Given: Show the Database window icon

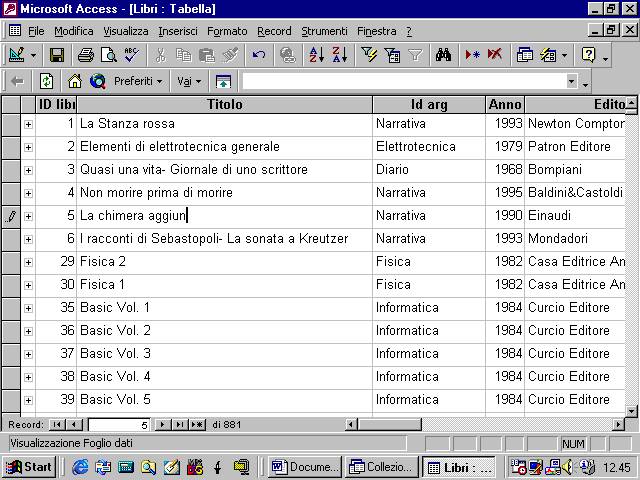Looking at the screenshot, I should 524,55.
